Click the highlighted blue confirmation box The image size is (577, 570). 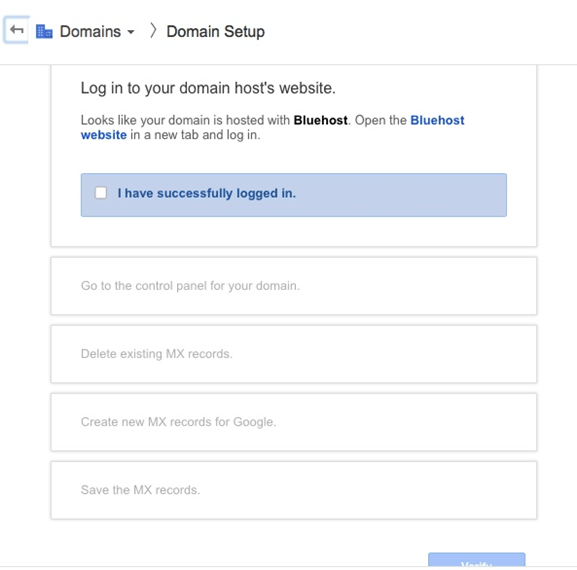click(x=294, y=195)
